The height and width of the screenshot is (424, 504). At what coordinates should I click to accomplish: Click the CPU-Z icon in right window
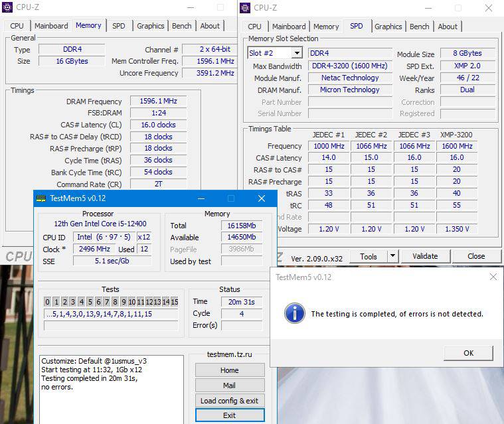click(247, 7)
